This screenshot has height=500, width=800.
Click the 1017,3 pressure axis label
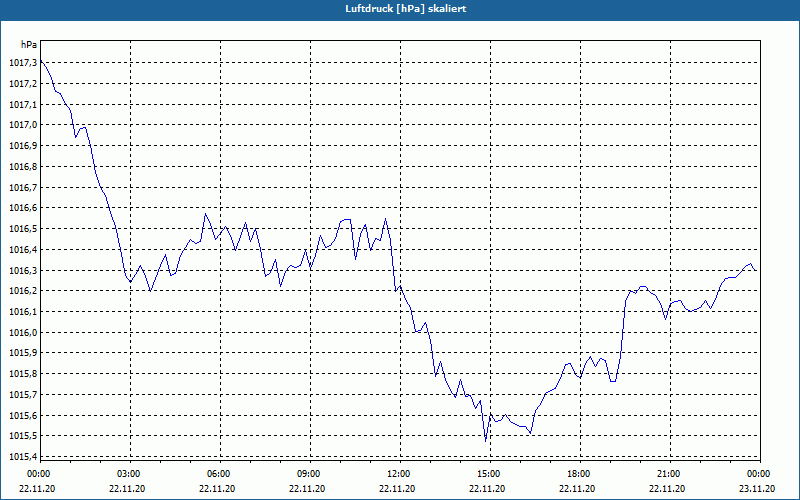[x=23, y=63]
